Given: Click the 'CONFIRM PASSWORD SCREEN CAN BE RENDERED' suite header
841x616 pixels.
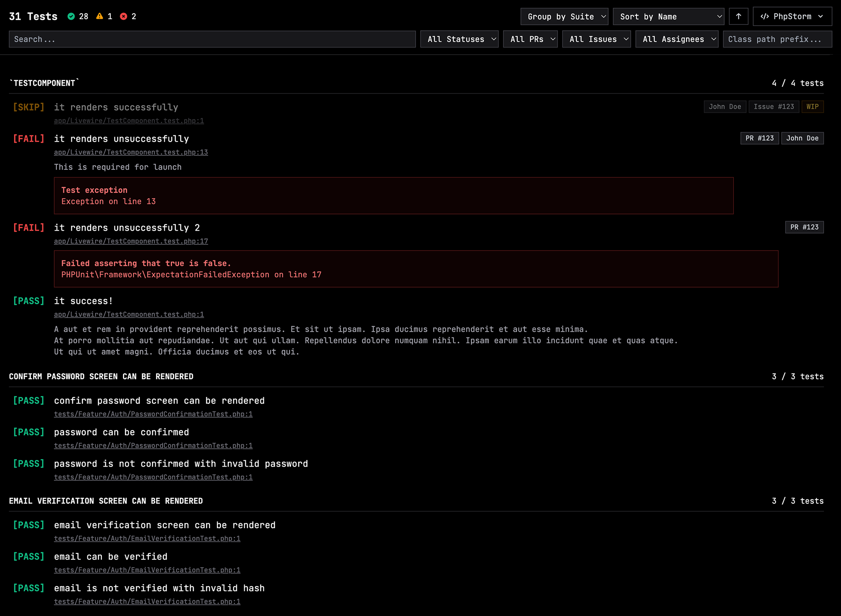Looking at the screenshot, I should coord(101,377).
